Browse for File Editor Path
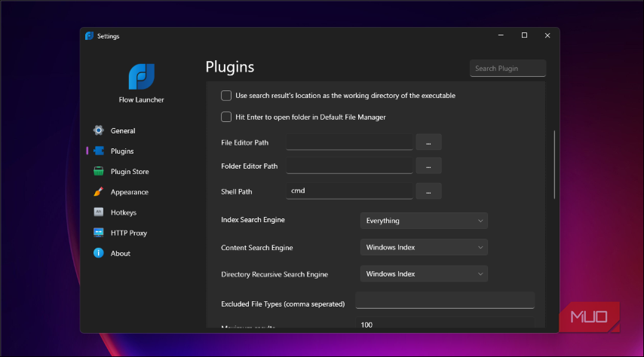 pos(428,142)
